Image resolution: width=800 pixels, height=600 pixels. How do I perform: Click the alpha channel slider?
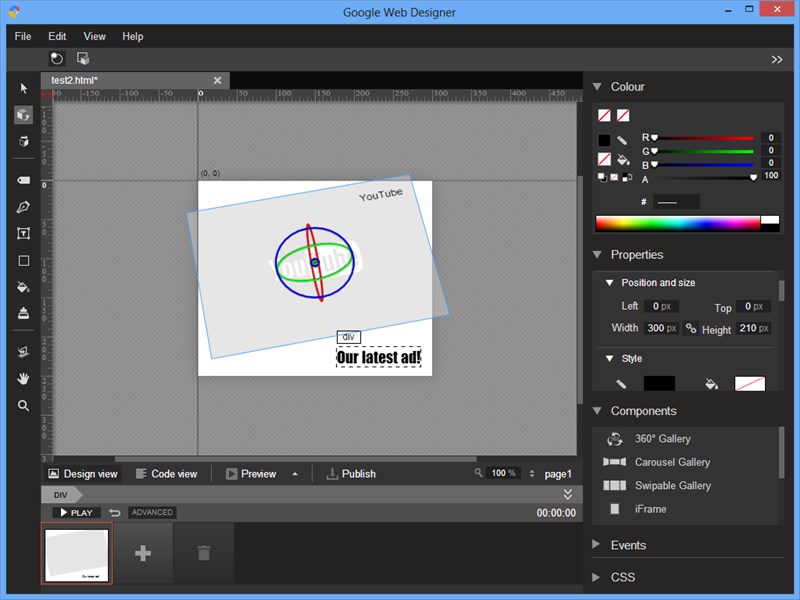(x=703, y=178)
